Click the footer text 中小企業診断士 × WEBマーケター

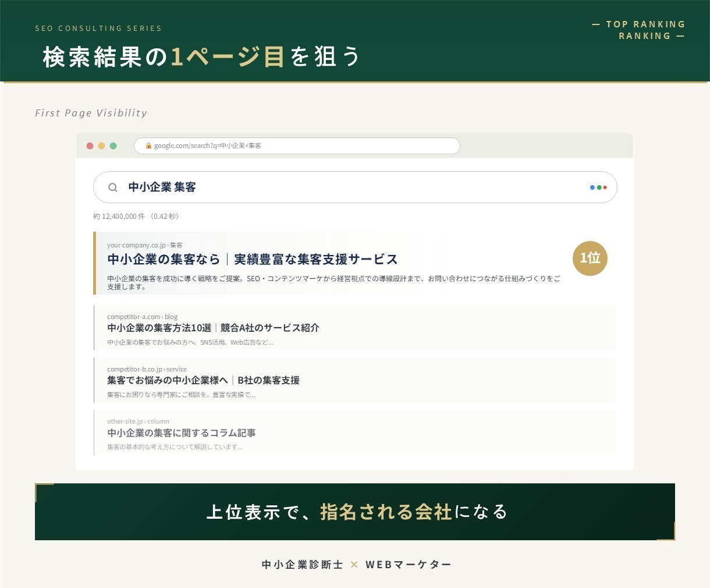(356, 565)
